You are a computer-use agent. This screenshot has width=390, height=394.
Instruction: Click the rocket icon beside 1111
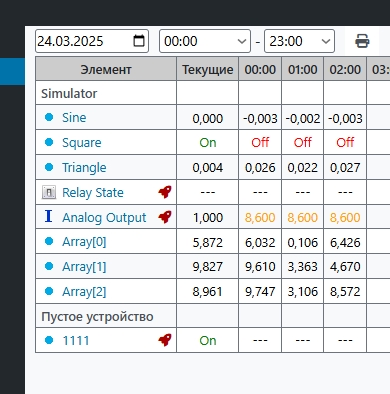pyautogui.click(x=165, y=340)
